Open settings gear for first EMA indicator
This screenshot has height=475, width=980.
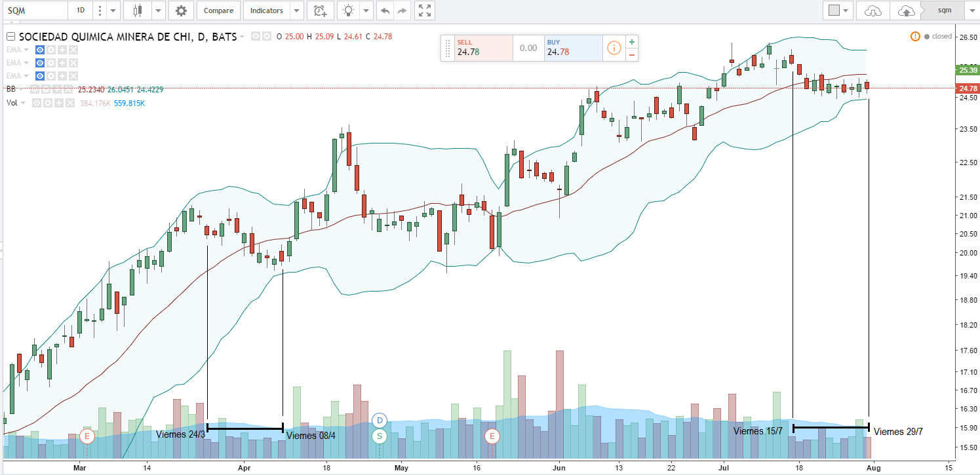pyautogui.click(x=50, y=50)
